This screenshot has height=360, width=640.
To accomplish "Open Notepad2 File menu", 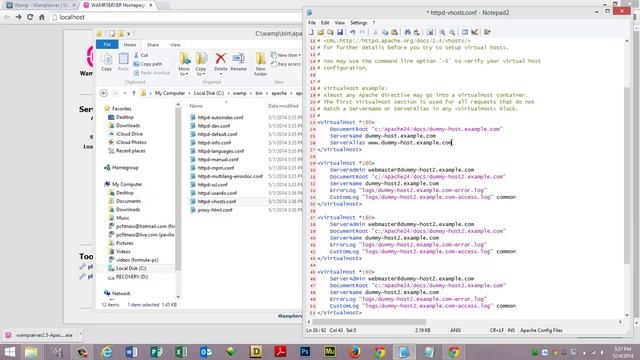I will 312,23.
